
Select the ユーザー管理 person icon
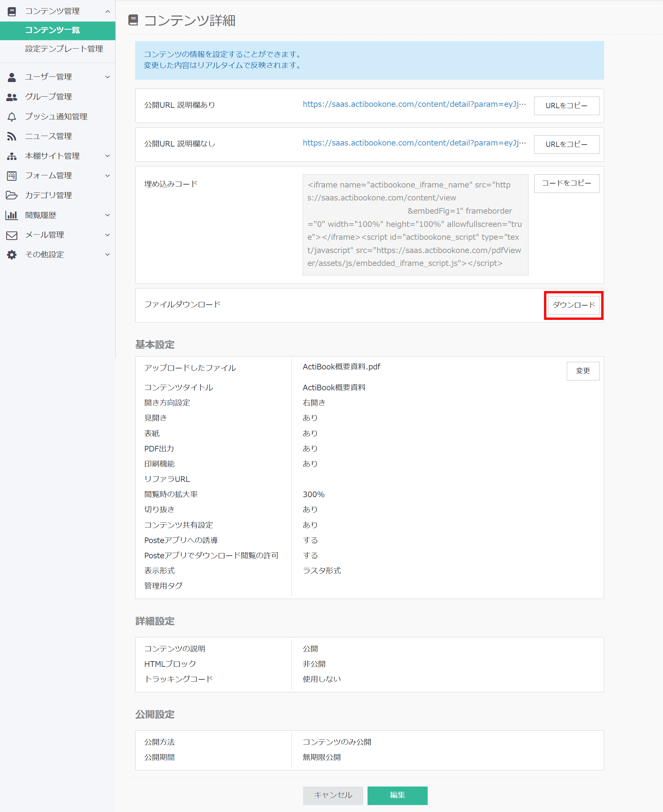pos(12,77)
